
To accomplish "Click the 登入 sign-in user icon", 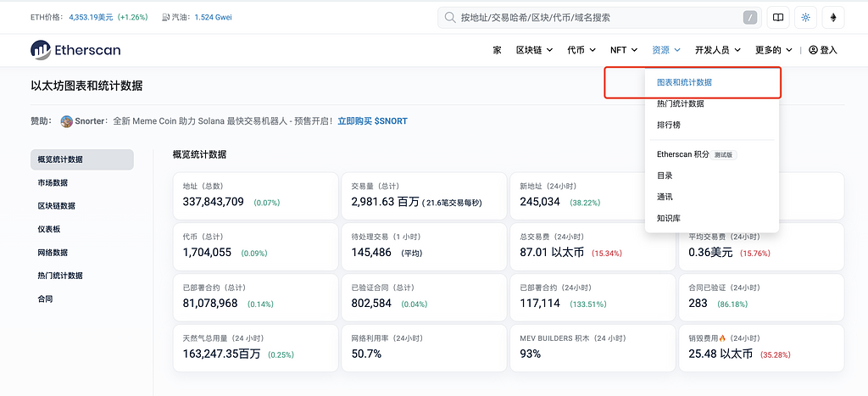I will (814, 50).
